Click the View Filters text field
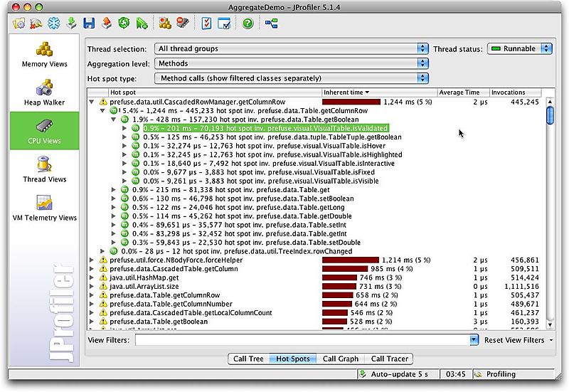This screenshot has width=569, height=392. tap(303, 340)
